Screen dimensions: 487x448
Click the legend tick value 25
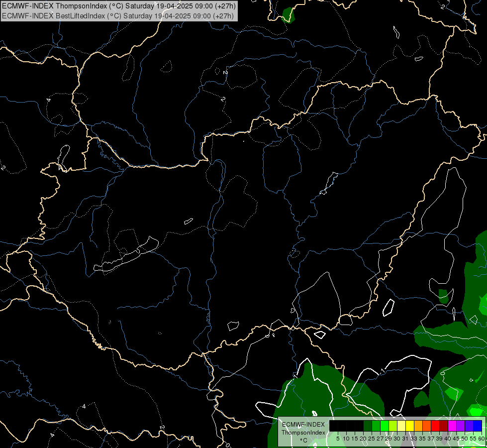point(372,439)
